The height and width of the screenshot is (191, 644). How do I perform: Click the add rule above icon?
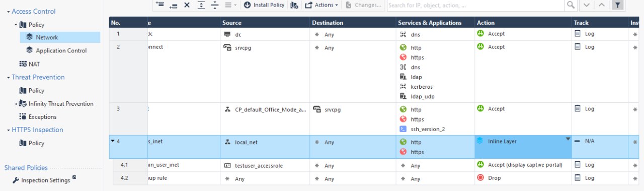click(160, 5)
